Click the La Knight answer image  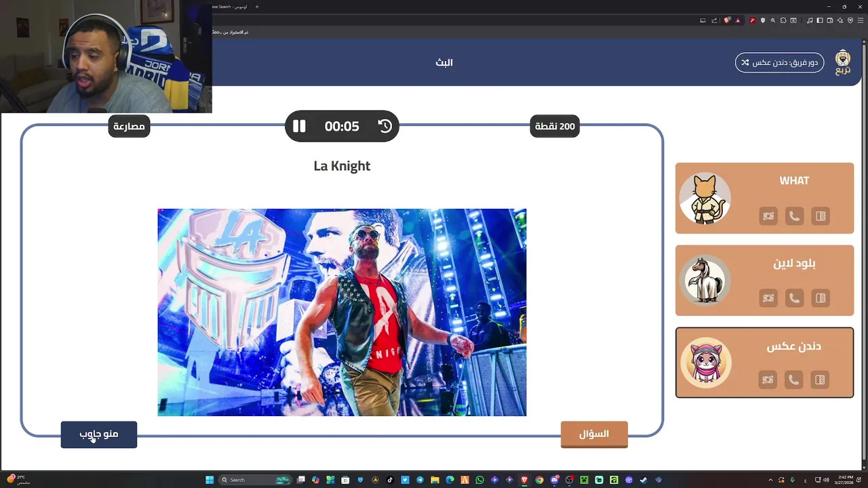tap(342, 312)
